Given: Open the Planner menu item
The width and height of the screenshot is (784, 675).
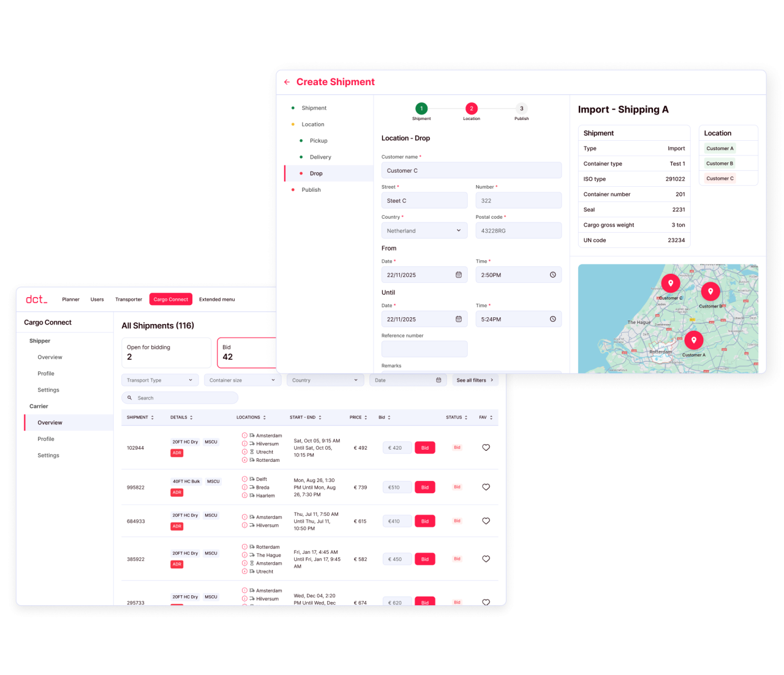Looking at the screenshot, I should click(x=70, y=300).
